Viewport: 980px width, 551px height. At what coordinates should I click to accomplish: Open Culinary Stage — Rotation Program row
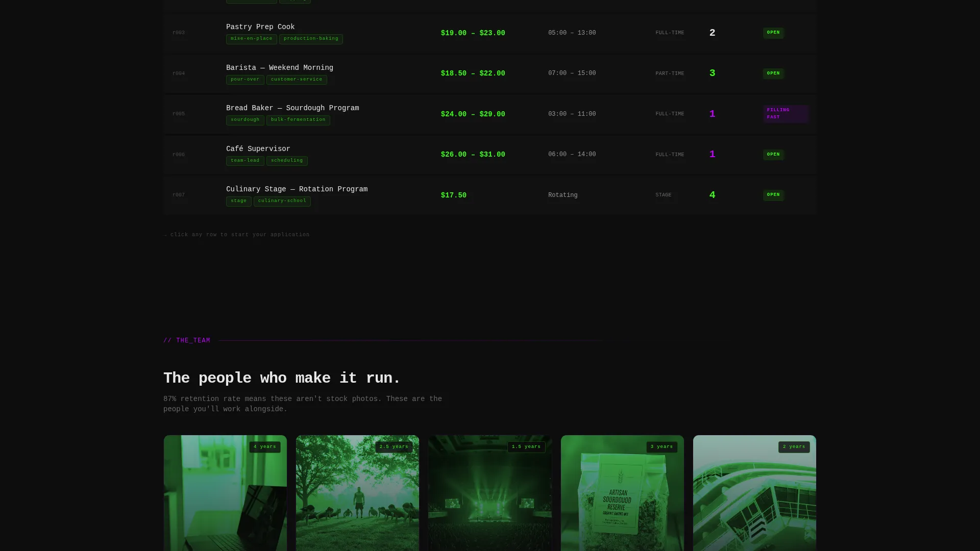pos(489,195)
